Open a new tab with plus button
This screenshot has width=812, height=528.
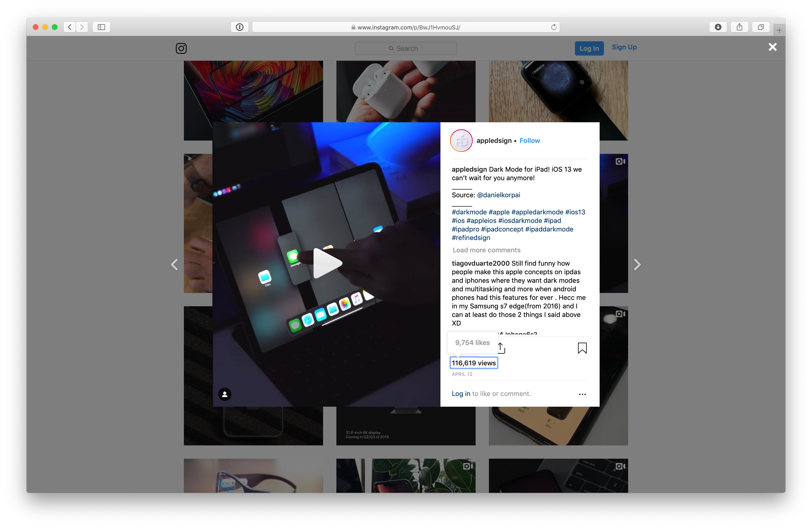point(779,30)
